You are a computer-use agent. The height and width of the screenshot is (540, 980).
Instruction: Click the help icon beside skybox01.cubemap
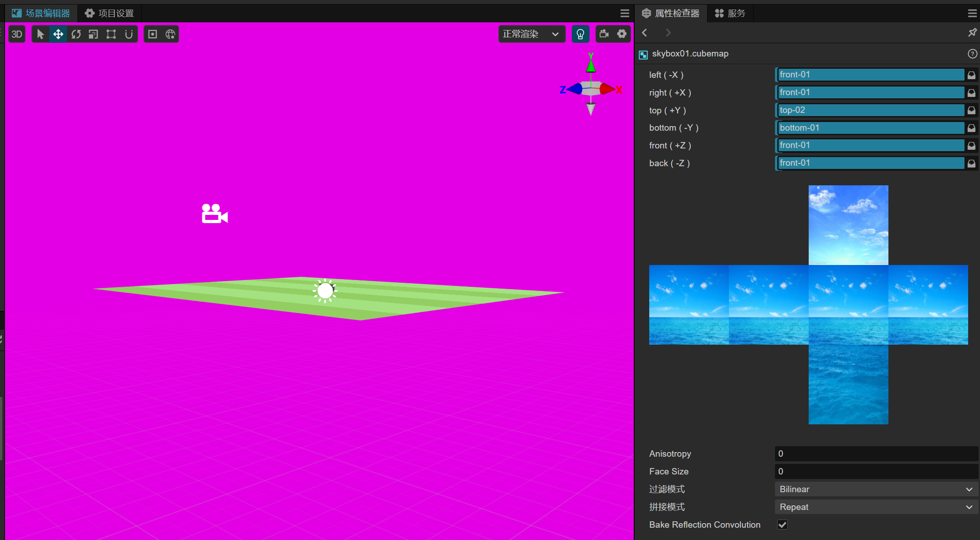[x=972, y=54]
